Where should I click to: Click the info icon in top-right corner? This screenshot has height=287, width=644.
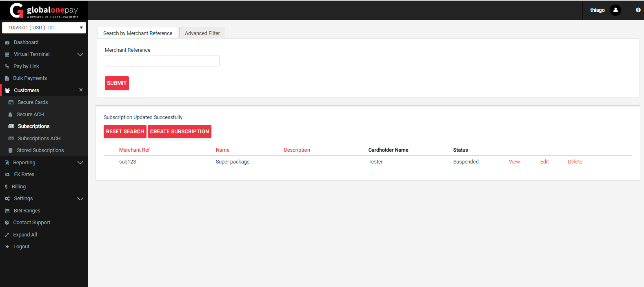(638, 10)
